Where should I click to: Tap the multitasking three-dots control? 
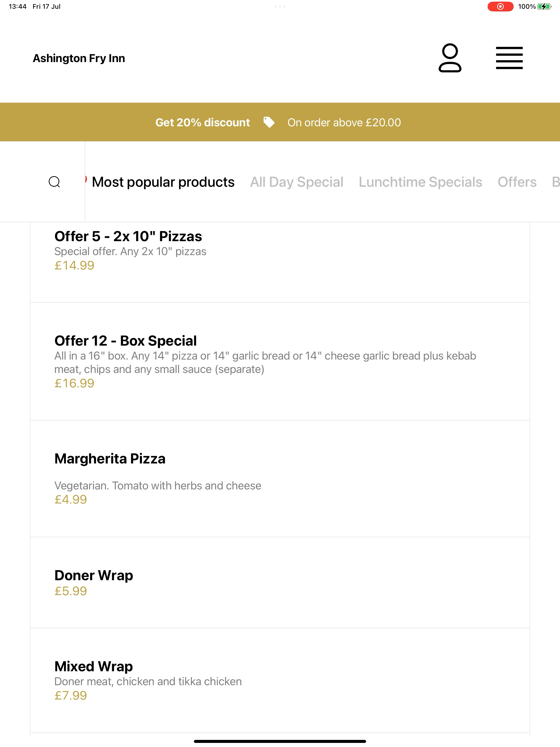[x=280, y=6]
